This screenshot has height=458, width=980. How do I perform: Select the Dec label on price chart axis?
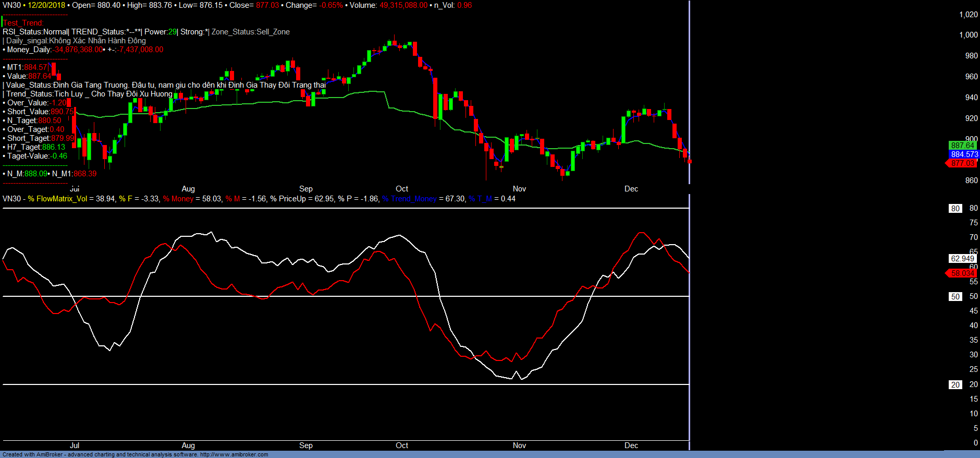[x=631, y=189]
